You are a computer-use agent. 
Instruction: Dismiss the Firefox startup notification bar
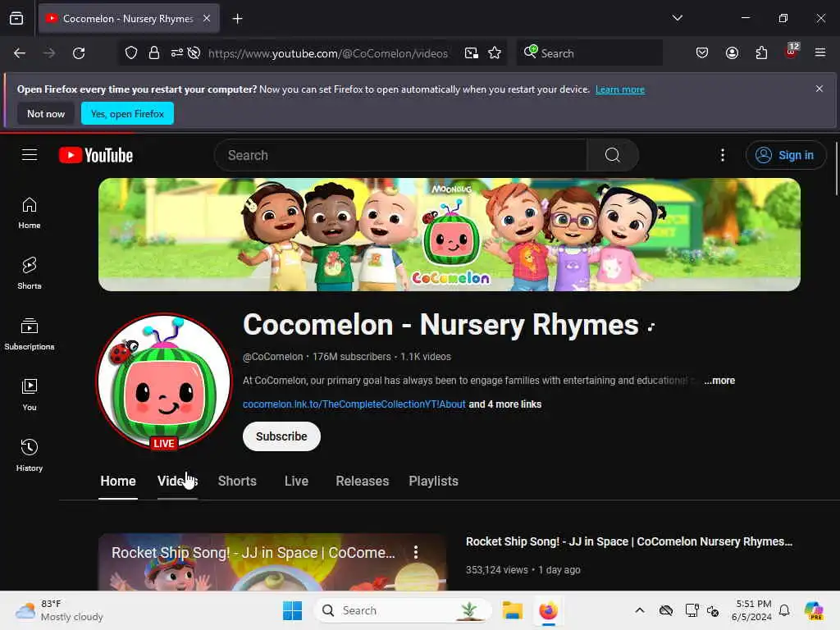click(819, 89)
